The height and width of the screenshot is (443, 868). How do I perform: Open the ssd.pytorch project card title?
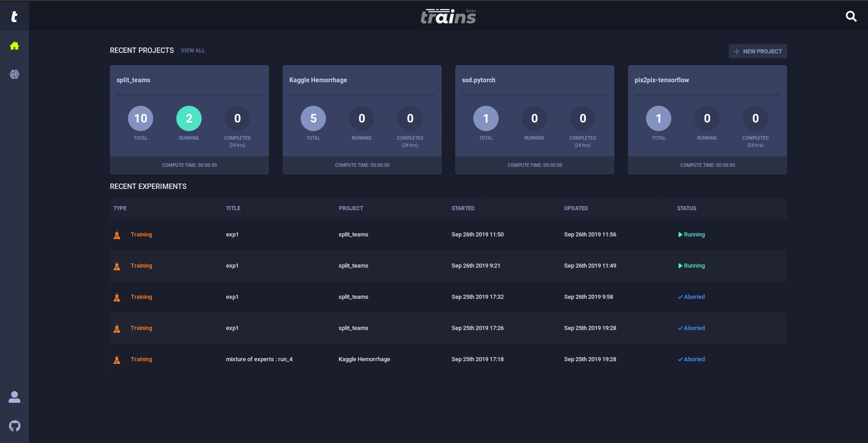point(478,80)
